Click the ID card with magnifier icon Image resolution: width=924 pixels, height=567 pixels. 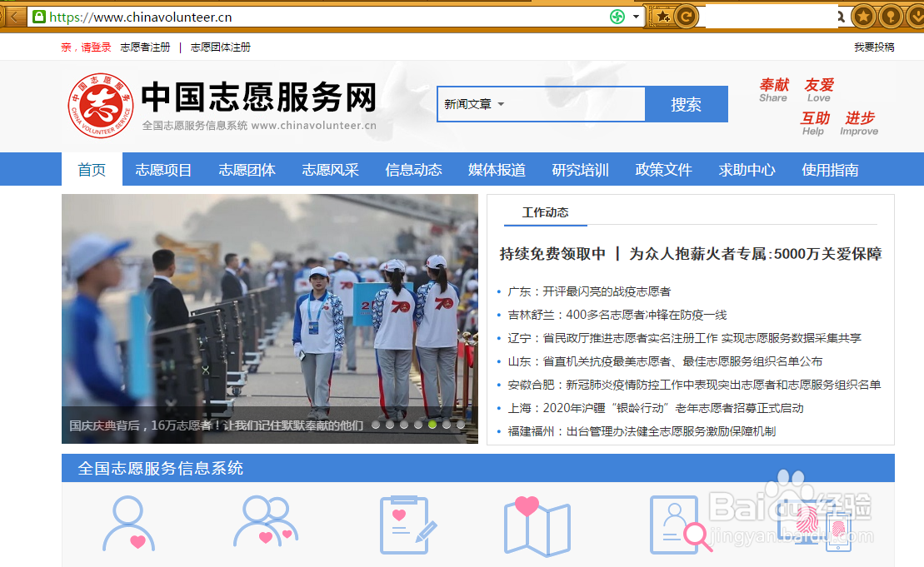click(675, 525)
